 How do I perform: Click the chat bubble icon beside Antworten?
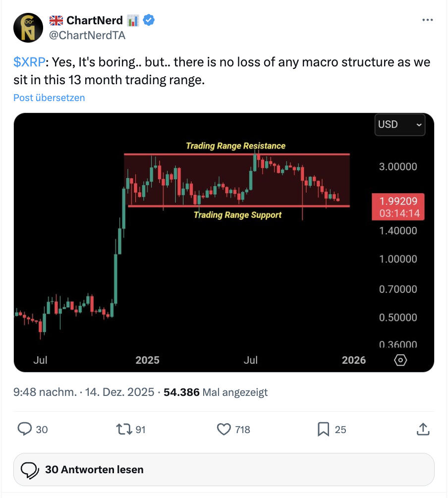click(31, 469)
